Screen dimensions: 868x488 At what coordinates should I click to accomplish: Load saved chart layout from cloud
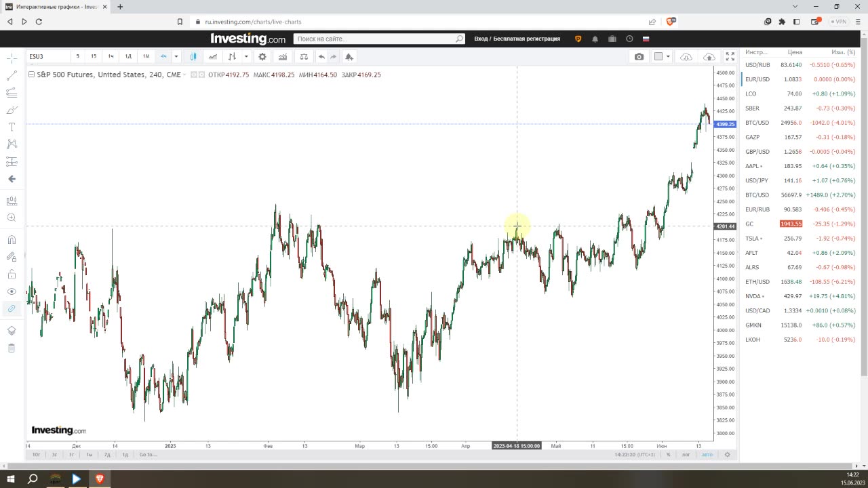coord(686,57)
